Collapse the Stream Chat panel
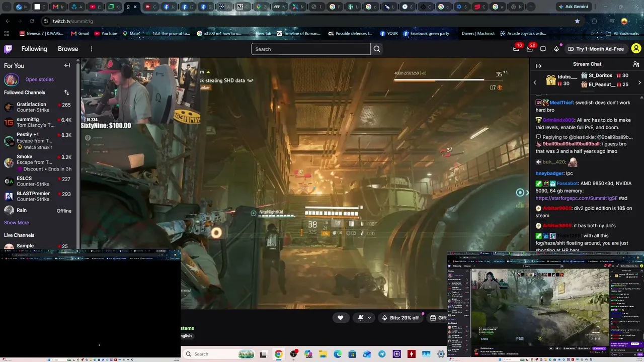Viewport: 644px width, 362px height. tap(538, 66)
